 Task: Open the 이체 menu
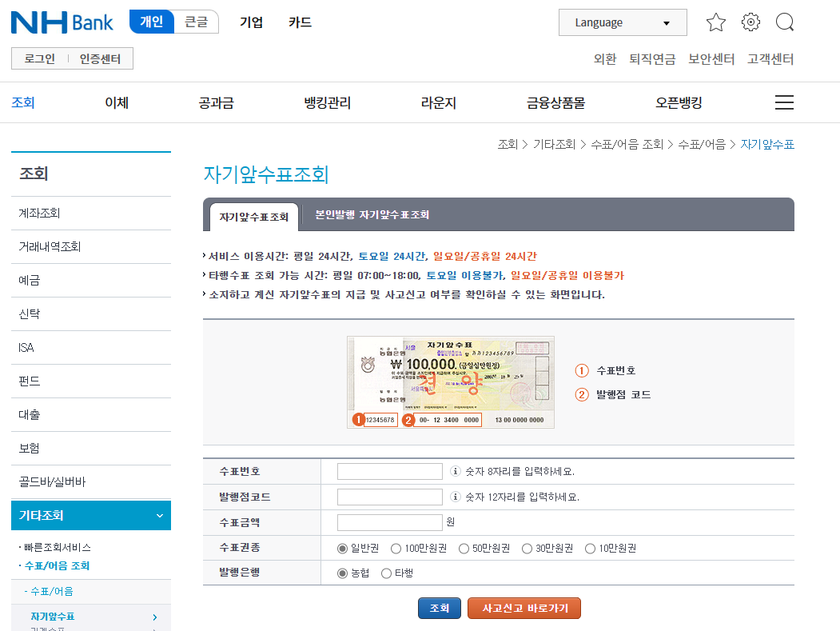pyautogui.click(x=116, y=102)
